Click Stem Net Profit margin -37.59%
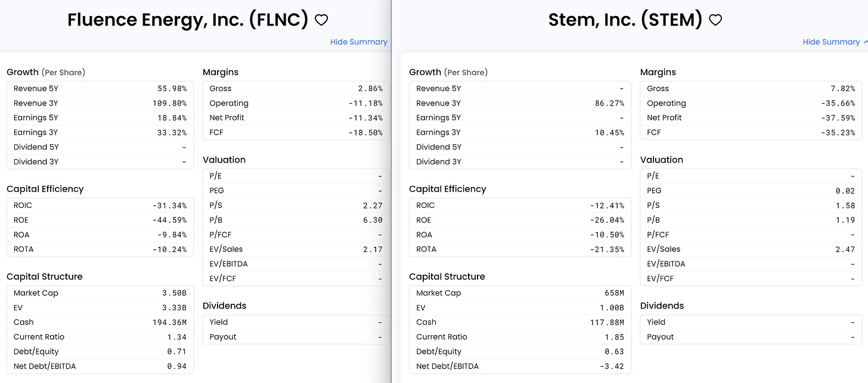This screenshot has width=868, height=383. [x=838, y=117]
